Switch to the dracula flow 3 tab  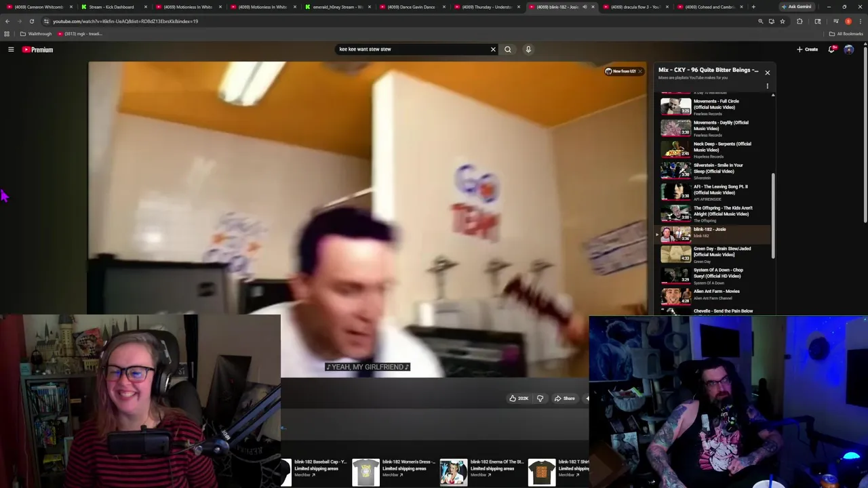click(x=634, y=7)
